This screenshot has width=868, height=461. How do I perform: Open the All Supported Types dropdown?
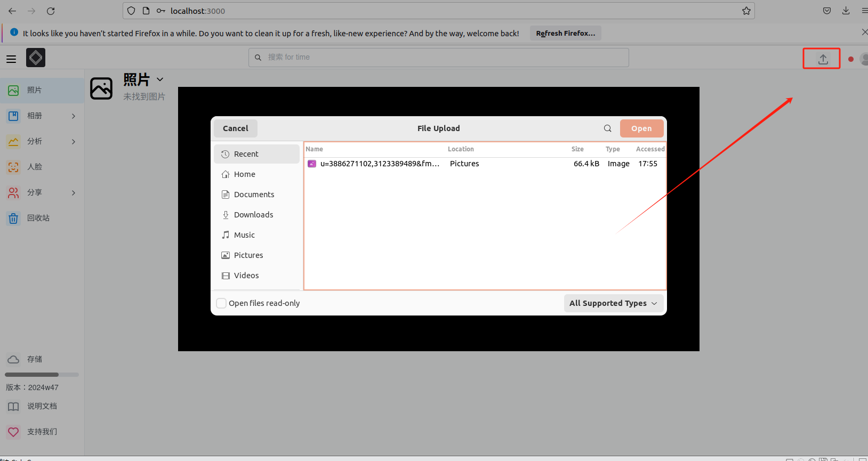pos(614,303)
